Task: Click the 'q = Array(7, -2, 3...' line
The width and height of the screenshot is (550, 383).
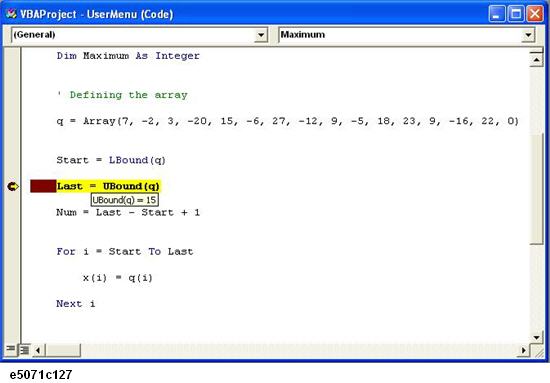Action: [287, 121]
